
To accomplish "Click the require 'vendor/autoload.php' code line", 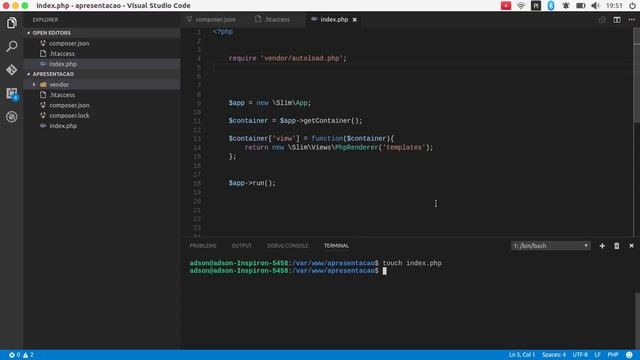I will coord(287,58).
